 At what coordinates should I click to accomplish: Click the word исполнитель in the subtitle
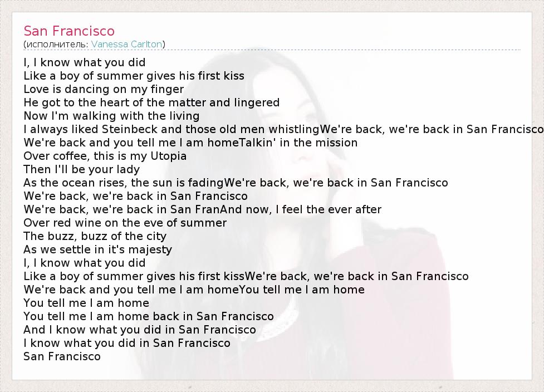click(x=57, y=44)
